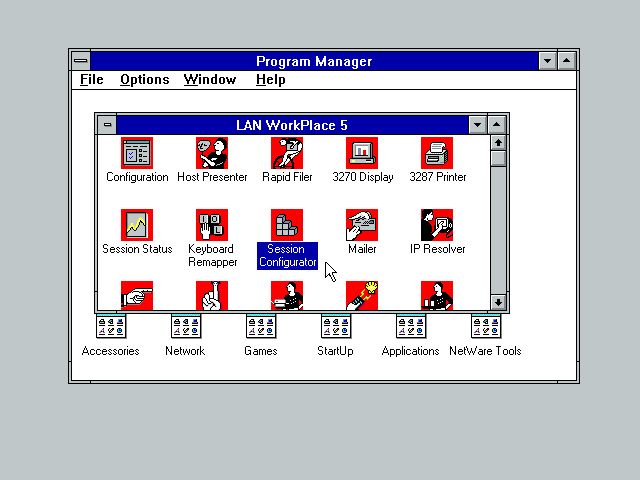Viewport: 640px width, 480px height.
Task: Click the Session Status chart icon
Action: [137, 225]
